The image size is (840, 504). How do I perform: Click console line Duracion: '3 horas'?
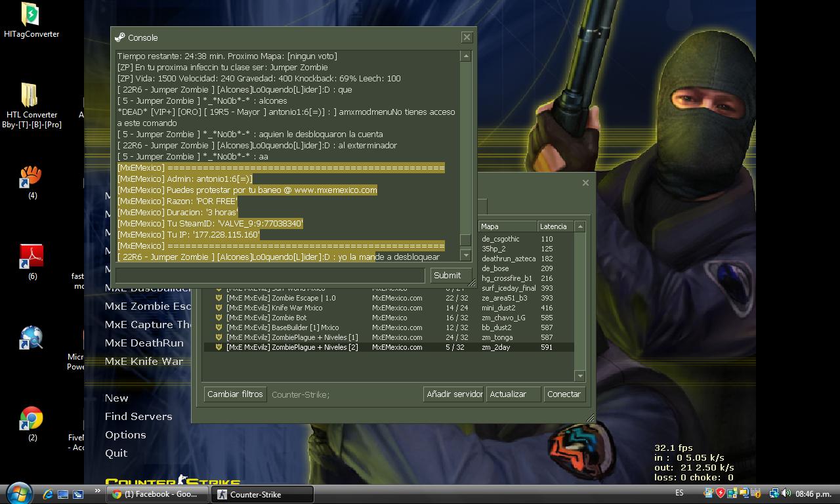pyautogui.click(x=177, y=212)
